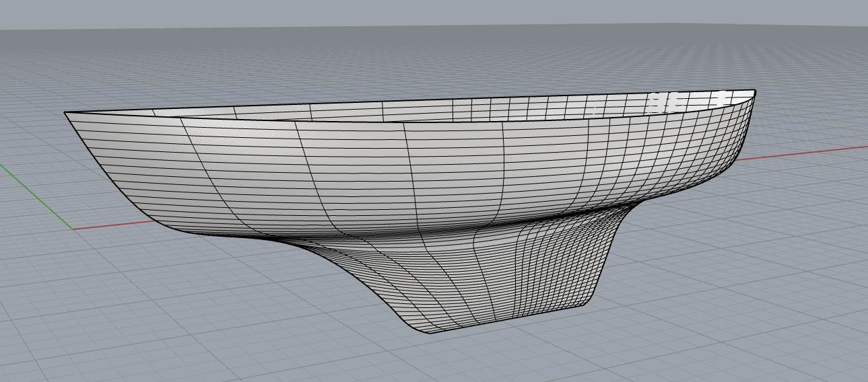Viewport: 868px width, 382px height.
Task: Click empty background above the horizon
Action: (x=431, y=13)
